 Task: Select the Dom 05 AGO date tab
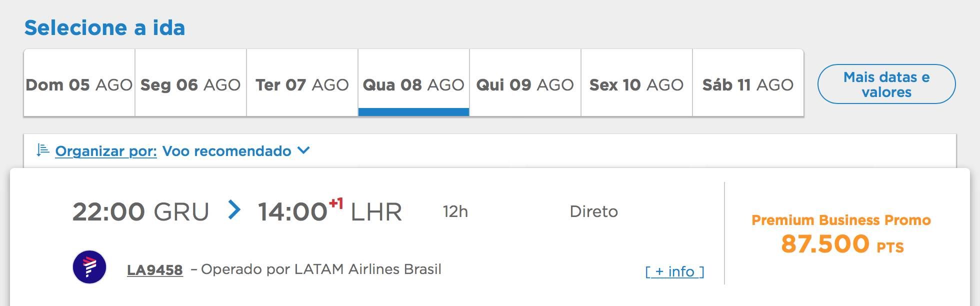point(79,83)
